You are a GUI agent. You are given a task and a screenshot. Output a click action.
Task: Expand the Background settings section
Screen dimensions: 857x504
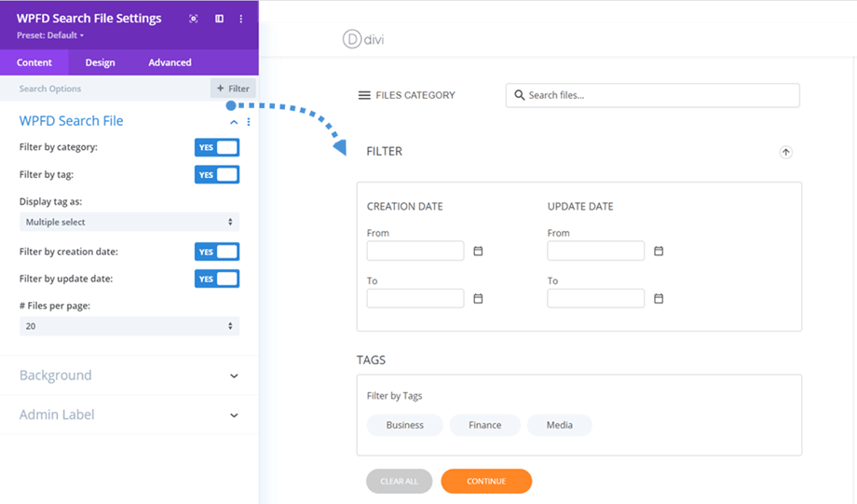click(129, 375)
